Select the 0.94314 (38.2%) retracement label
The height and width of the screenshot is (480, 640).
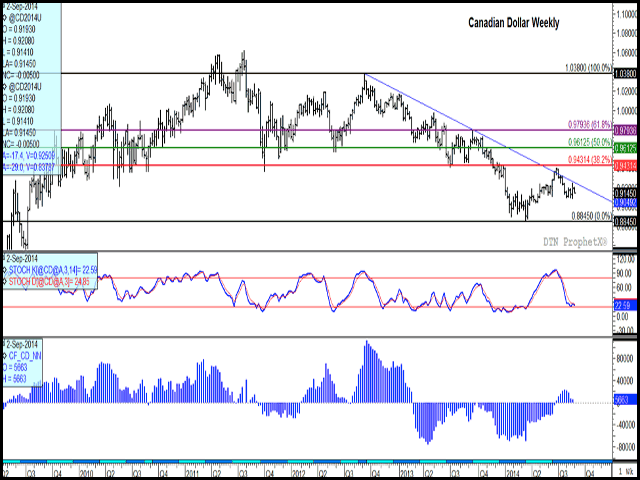590,160
